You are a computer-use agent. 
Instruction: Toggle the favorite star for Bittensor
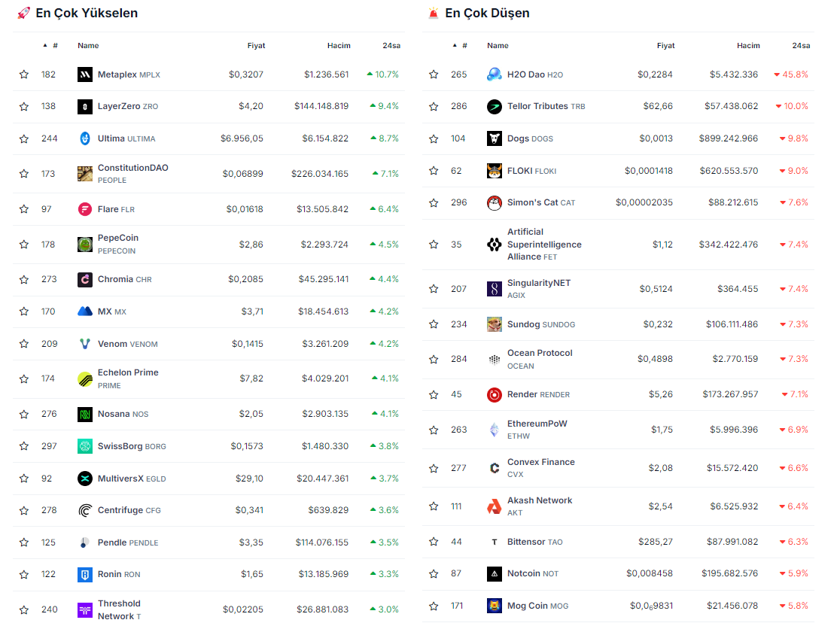[x=434, y=542]
